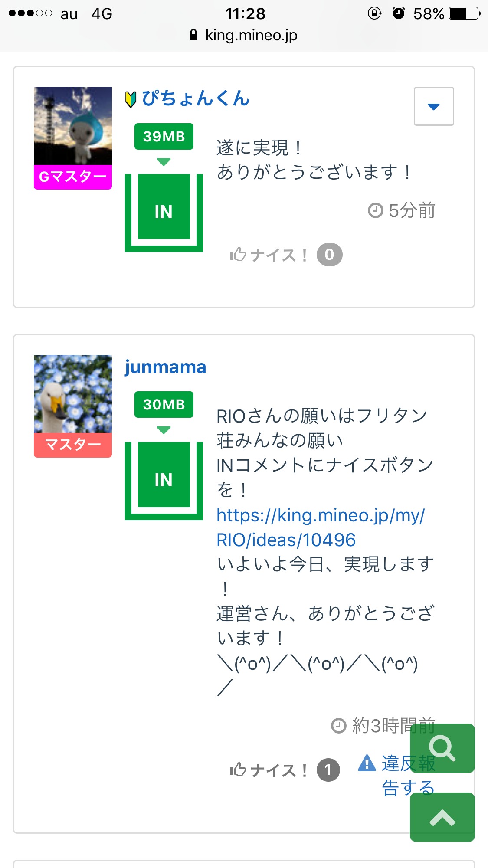The width and height of the screenshot is (488, 868).
Task: Tap the nice count 1 badge
Action: point(328,770)
